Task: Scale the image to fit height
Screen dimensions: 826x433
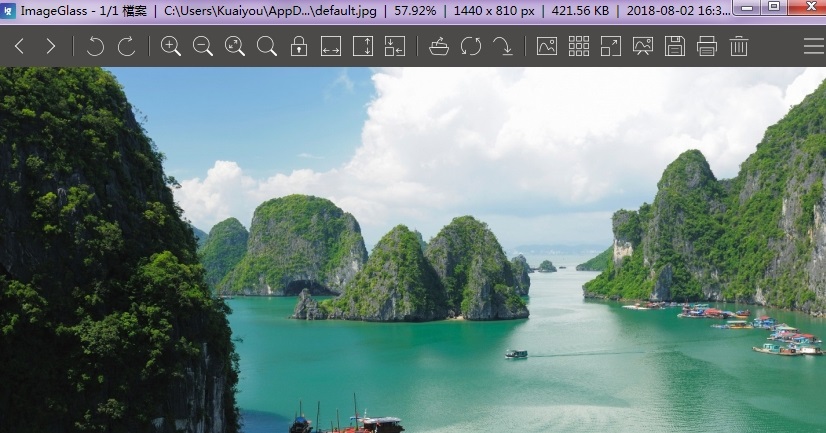Action: pos(363,46)
